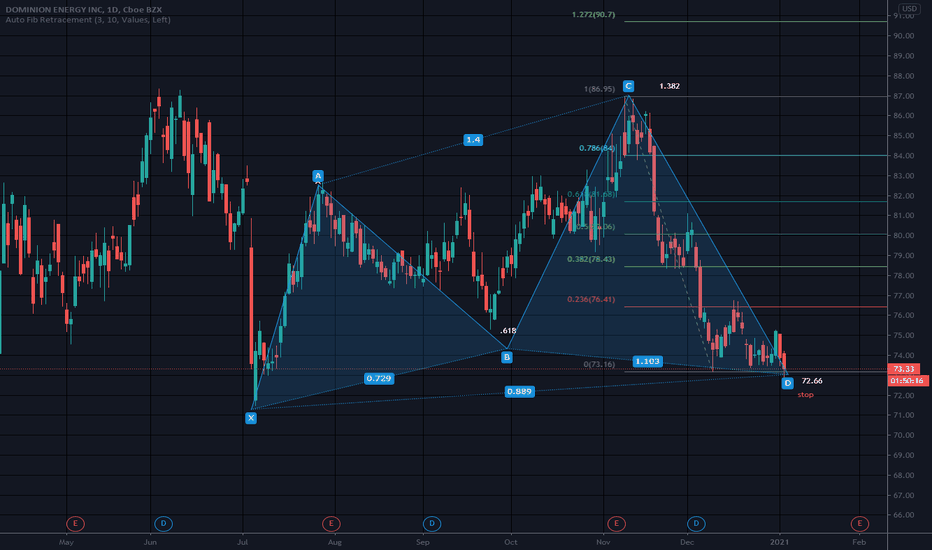
Task: Click the 0(73.16) fib level label
Action: click(599, 364)
